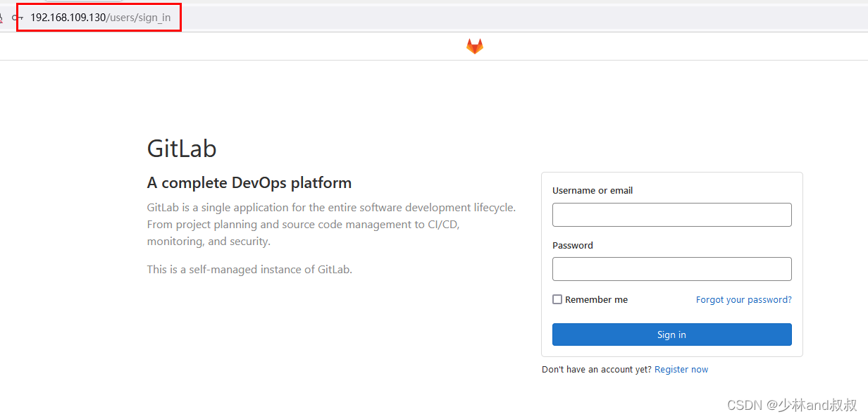The image size is (868, 419).
Task: Click the large GitLab heading text
Action: (x=182, y=149)
